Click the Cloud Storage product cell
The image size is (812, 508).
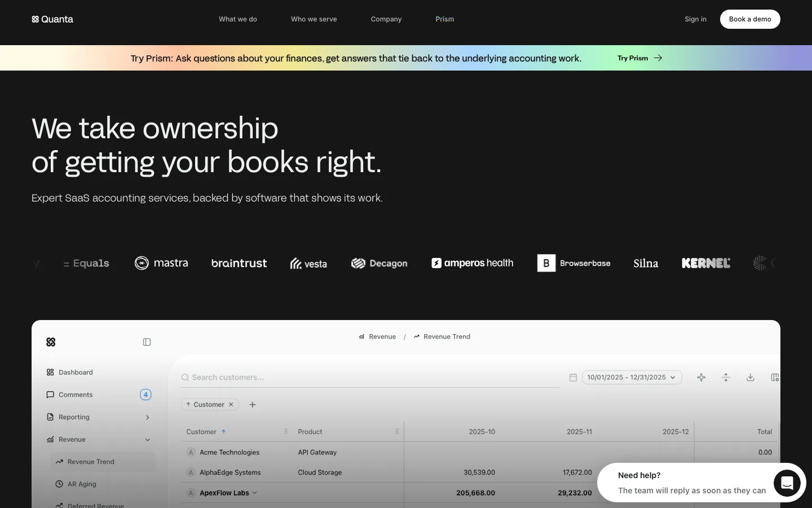coord(320,472)
